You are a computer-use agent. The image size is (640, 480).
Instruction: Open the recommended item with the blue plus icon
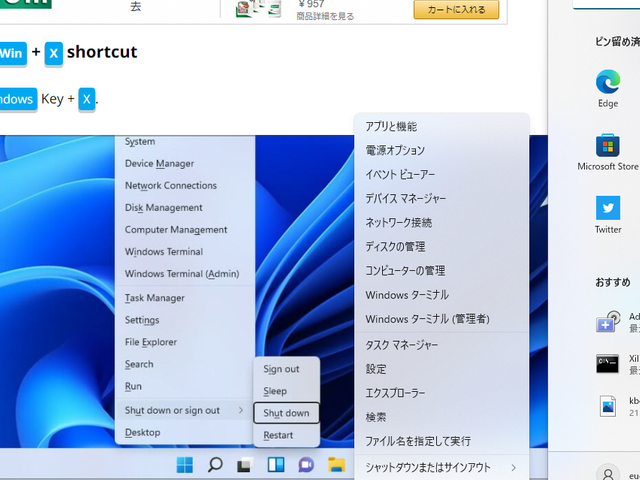point(608,322)
